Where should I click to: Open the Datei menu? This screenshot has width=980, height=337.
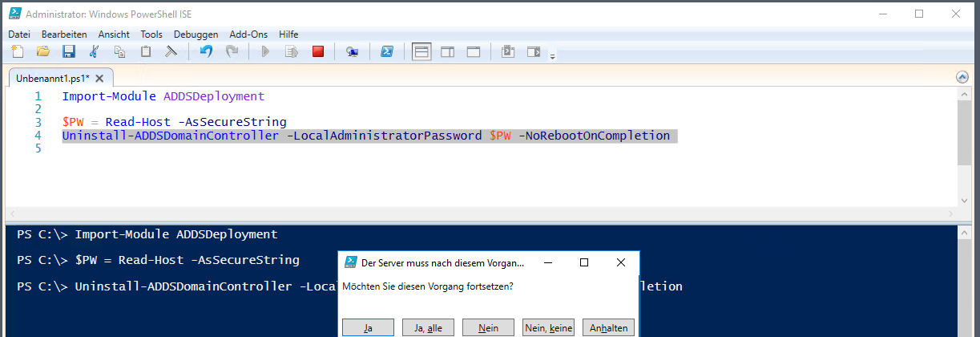coord(18,35)
